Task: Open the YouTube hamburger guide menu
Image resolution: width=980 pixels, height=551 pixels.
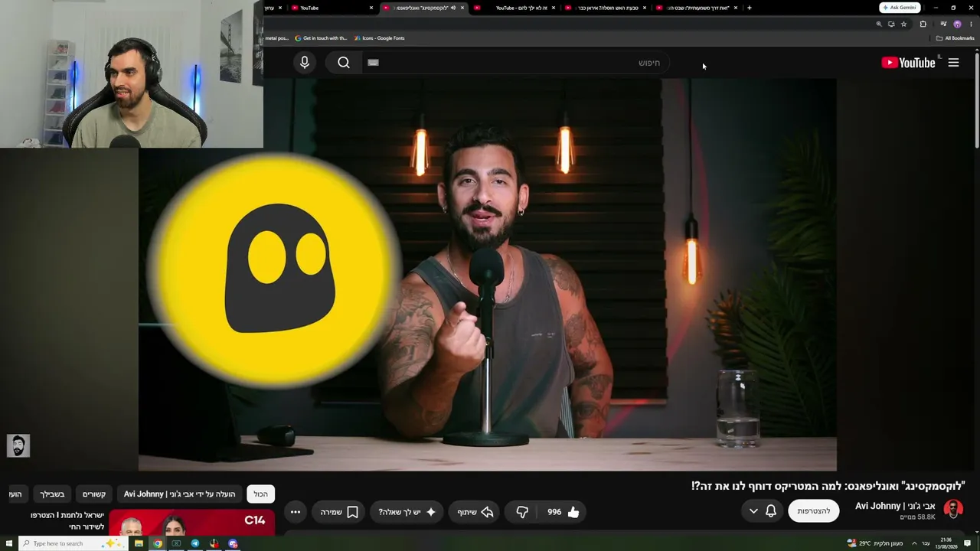Action: point(953,63)
